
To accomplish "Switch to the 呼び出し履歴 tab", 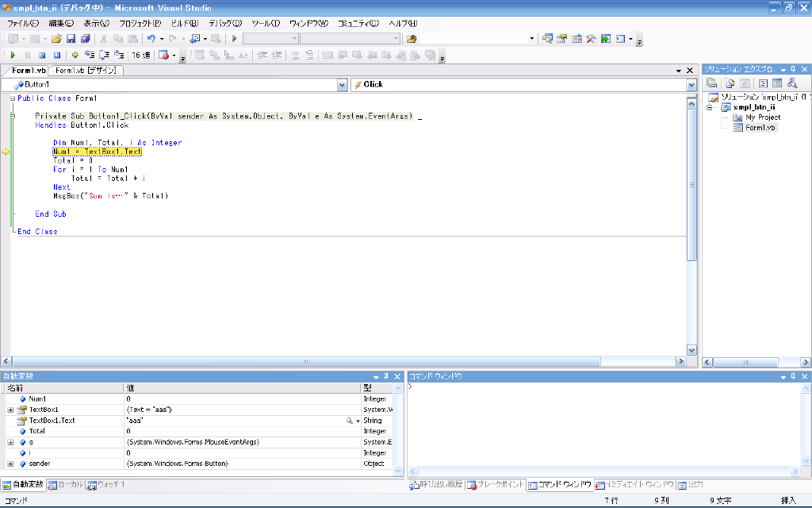I will [x=436, y=485].
